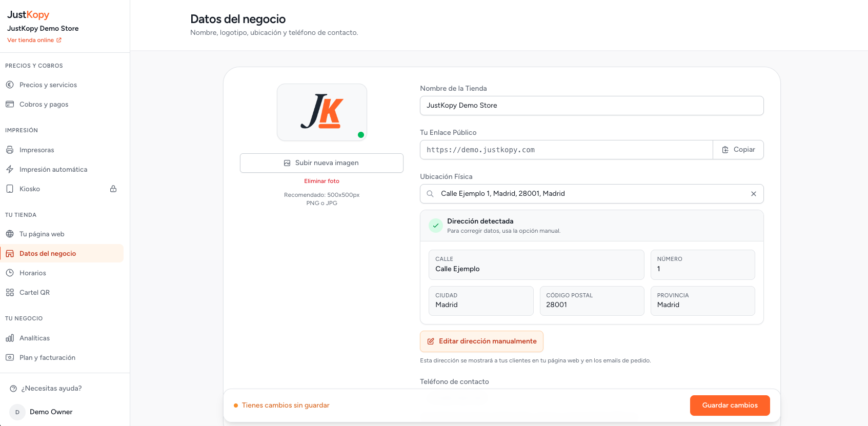Click the Copiar button
Screen dimensions: 868x426
[738, 150]
